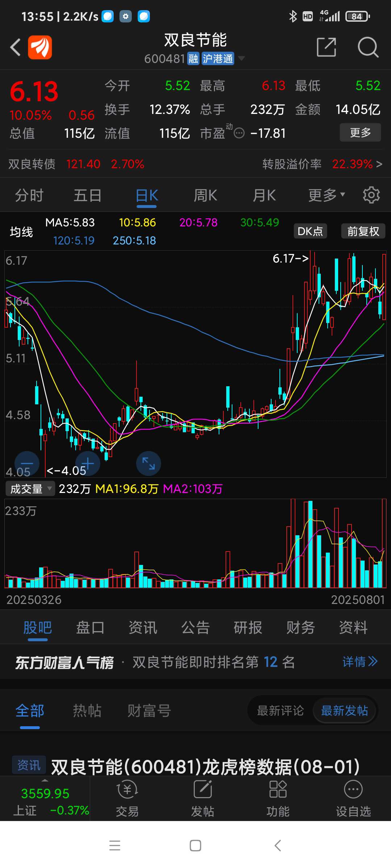
Task: Tap Android home square button
Action: (195, 846)
